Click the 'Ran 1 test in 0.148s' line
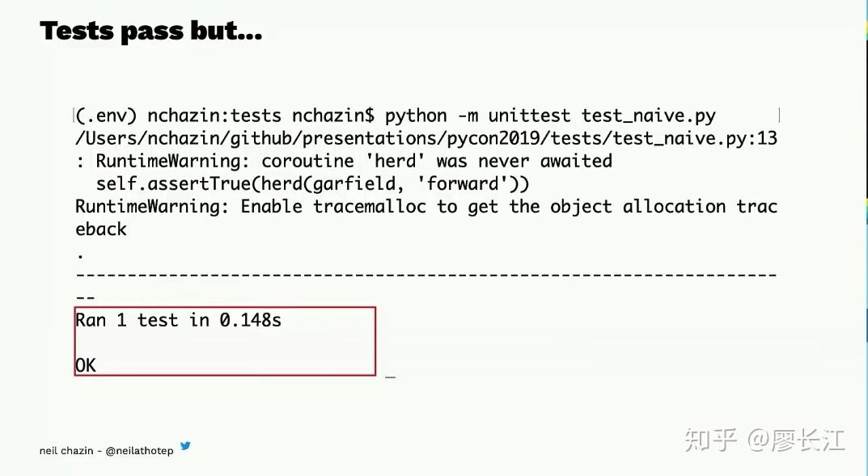This screenshot has width=868, height=476. [178, 320]
